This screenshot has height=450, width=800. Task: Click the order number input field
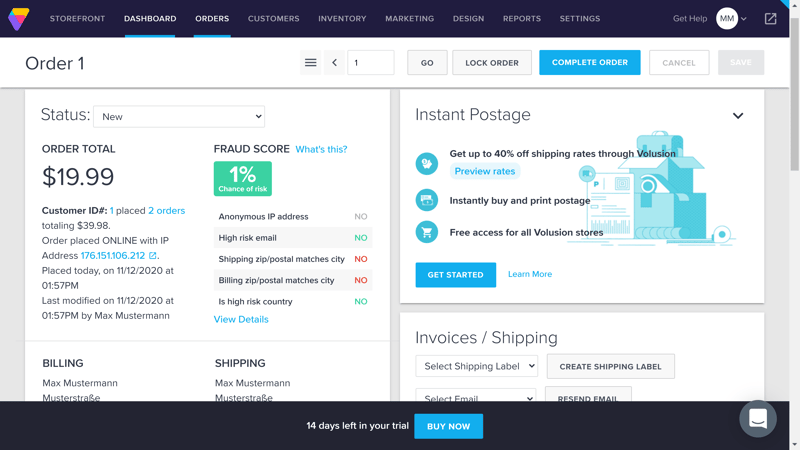[371, 63]
